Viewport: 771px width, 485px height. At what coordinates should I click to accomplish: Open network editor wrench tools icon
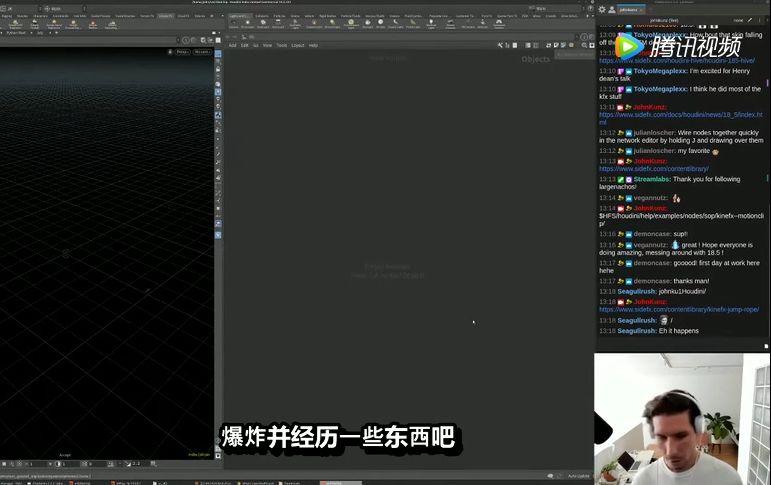(x=500, y=45)
